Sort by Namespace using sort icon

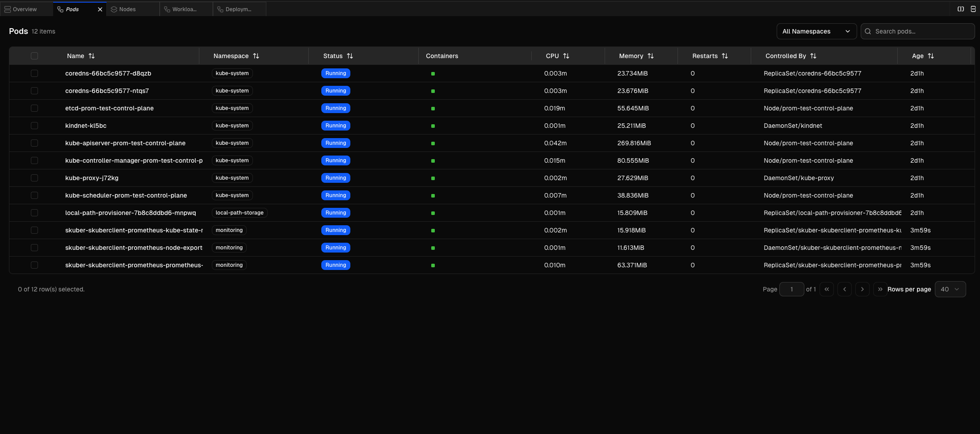(256, 56)
